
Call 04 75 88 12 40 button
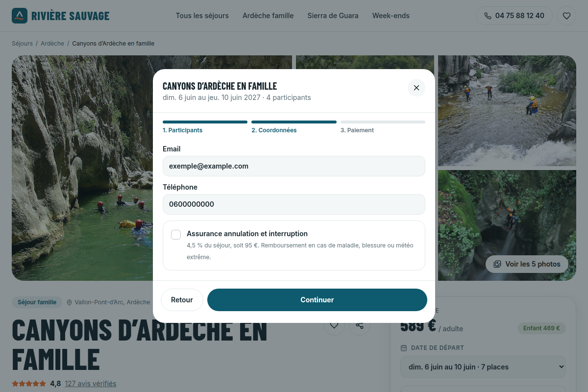pyautogui.click(x=514, y=16)
